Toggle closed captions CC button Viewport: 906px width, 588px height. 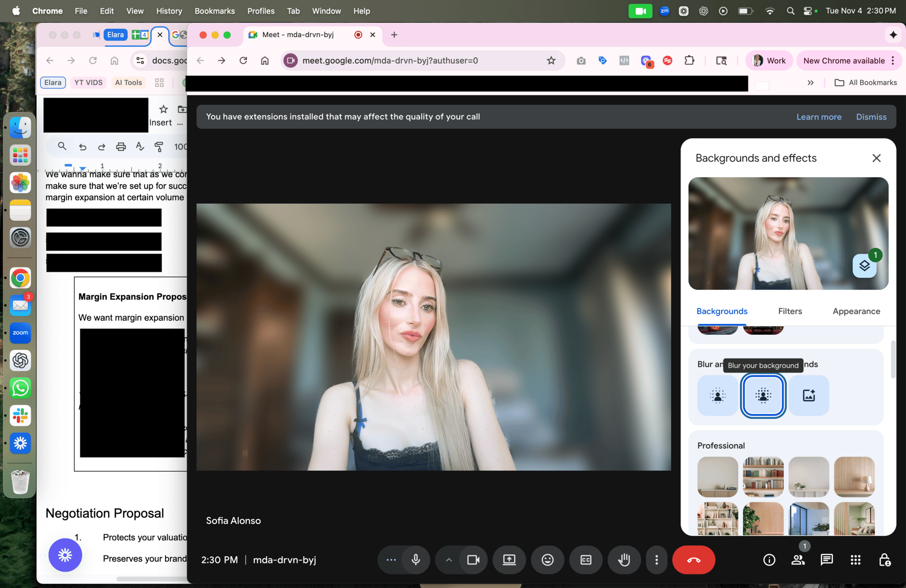(x=586, y=560)
